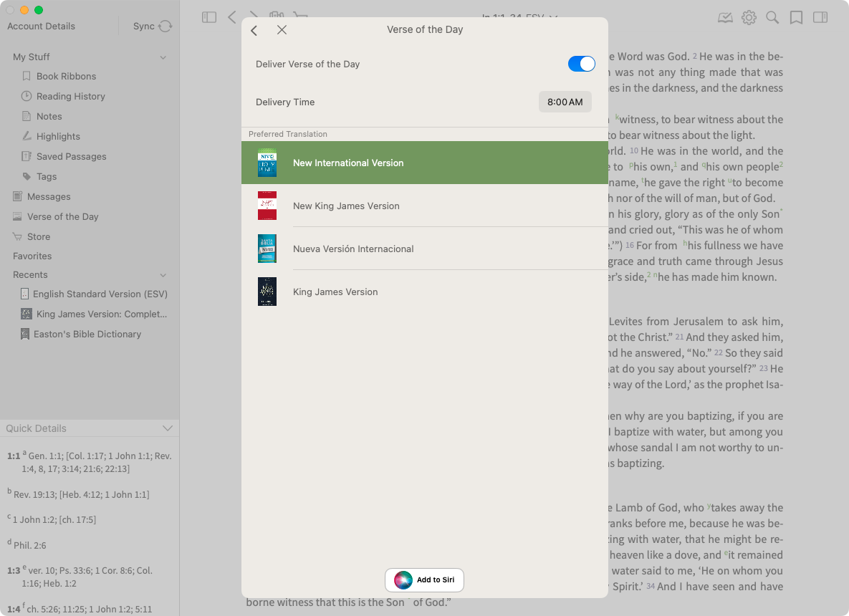Click the Add to Siri button
This screenshot has height=616, width=849.
(424, 580)
